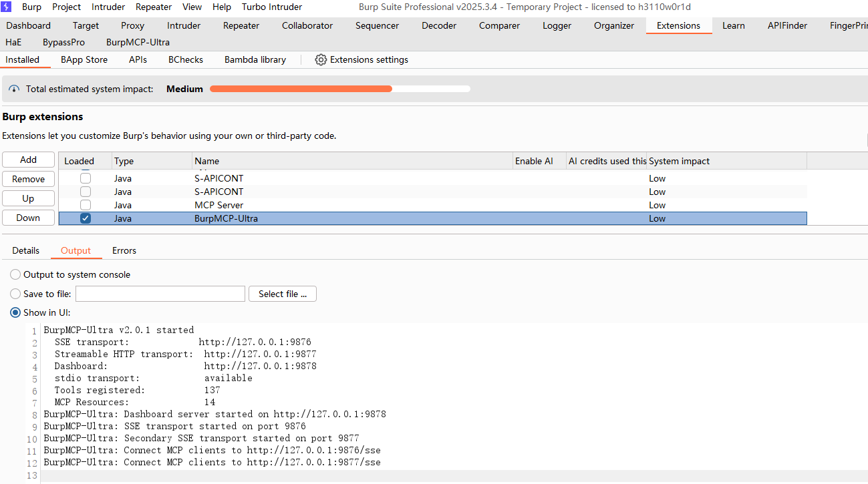
Task: Open the Output tab of extension
Action: (x=76, y=250)
